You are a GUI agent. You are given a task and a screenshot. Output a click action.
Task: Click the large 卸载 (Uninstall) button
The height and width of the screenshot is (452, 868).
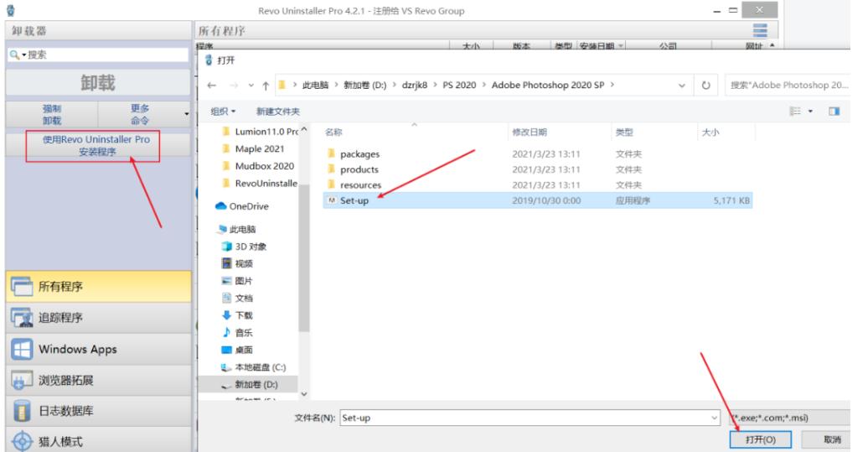pos(98,82)
